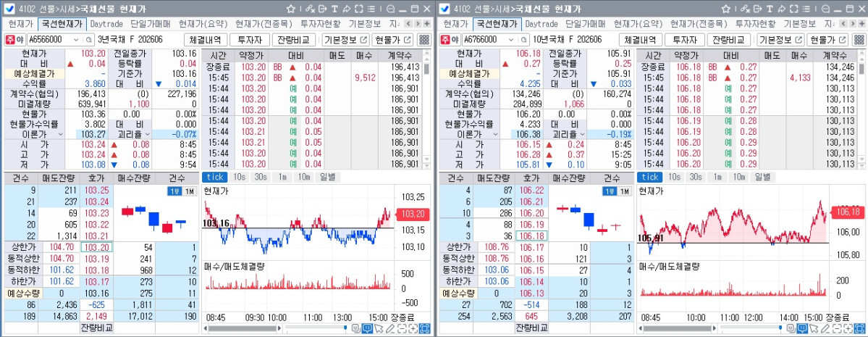Expand 괴리율 dropdown in right window
The height and width of the screenshot is (337, 868).
pyautogui.click(x=581, y=134)
